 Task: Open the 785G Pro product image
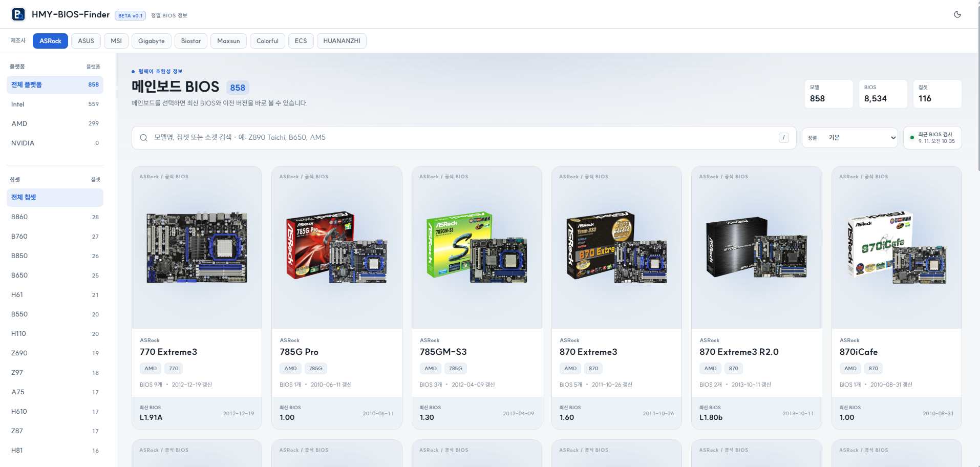tap(337, 248)
